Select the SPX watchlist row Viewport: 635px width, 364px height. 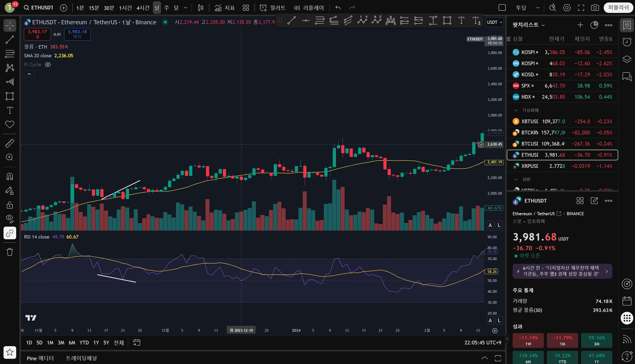[562, 86]
